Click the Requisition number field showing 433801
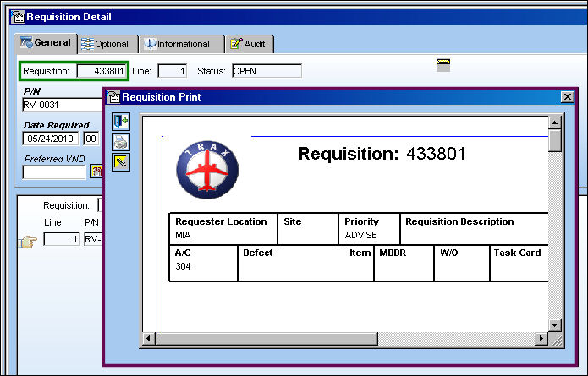The width and height of the screenshot is (588, 376). (x=102, y=71)
